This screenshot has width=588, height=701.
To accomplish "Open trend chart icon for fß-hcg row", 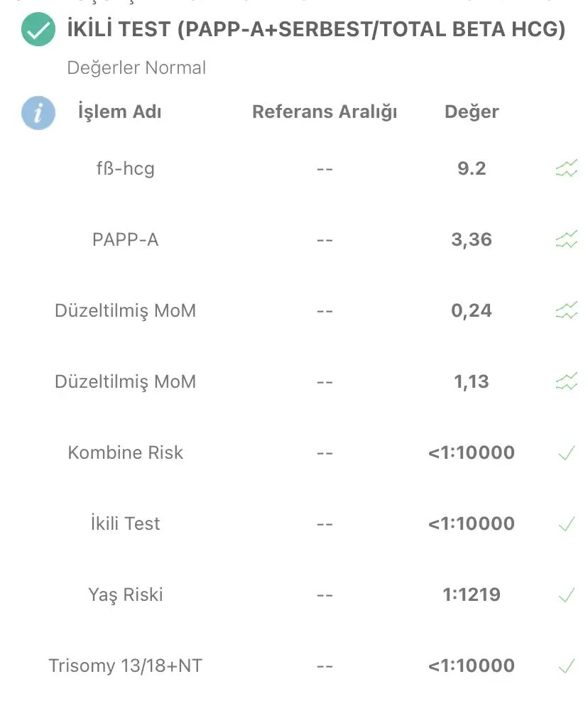I will click(x=567, y=168).
